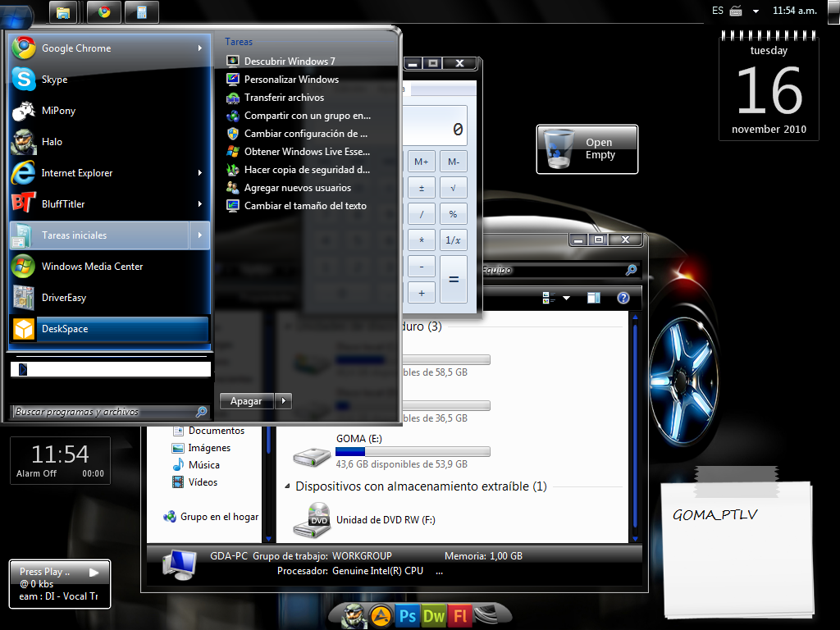Click the Explorer help question mark icon
The width and height of the screenshot is (840, 630).
point(623,298)
